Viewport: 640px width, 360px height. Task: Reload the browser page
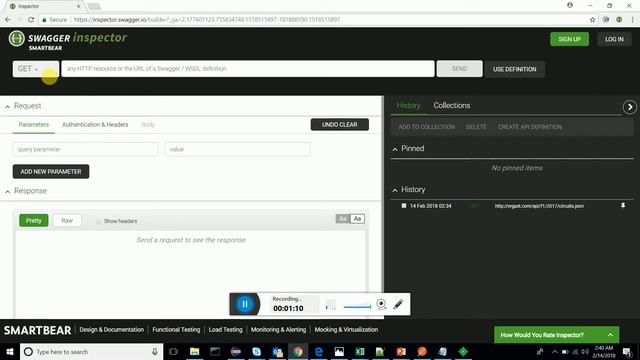(31, 20)
